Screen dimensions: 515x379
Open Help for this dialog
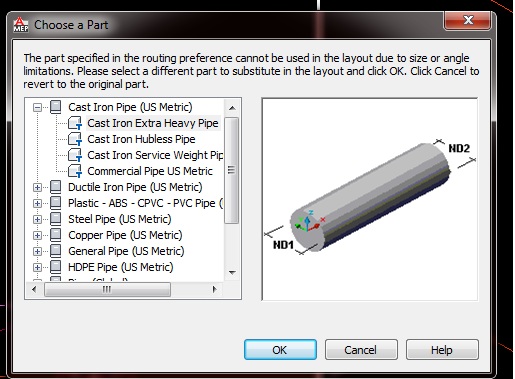[x=442, y=350]
